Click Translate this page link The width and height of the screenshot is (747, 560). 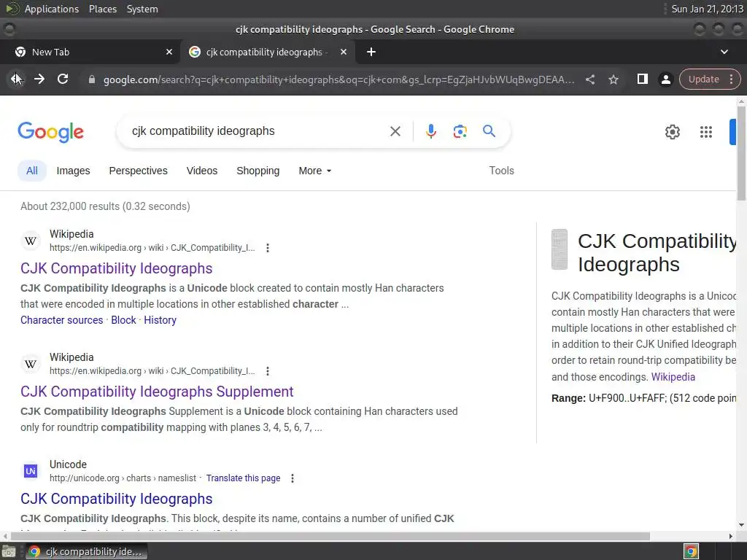pos(243,478)
